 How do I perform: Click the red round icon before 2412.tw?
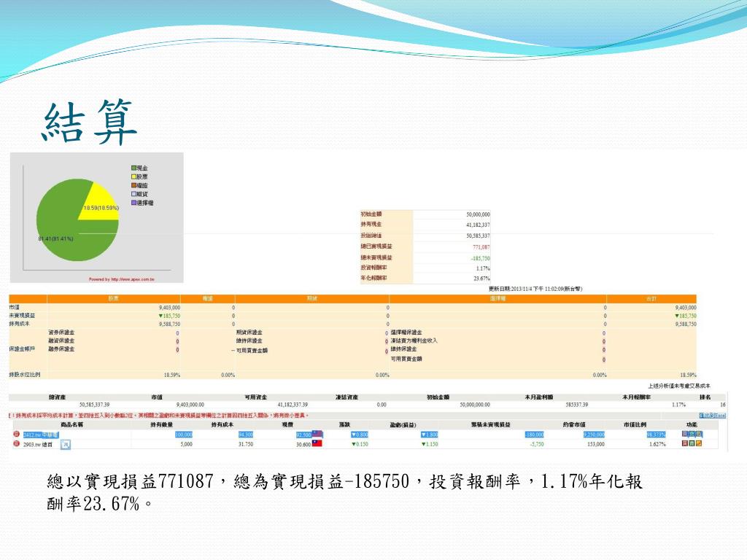pos(16,435)
